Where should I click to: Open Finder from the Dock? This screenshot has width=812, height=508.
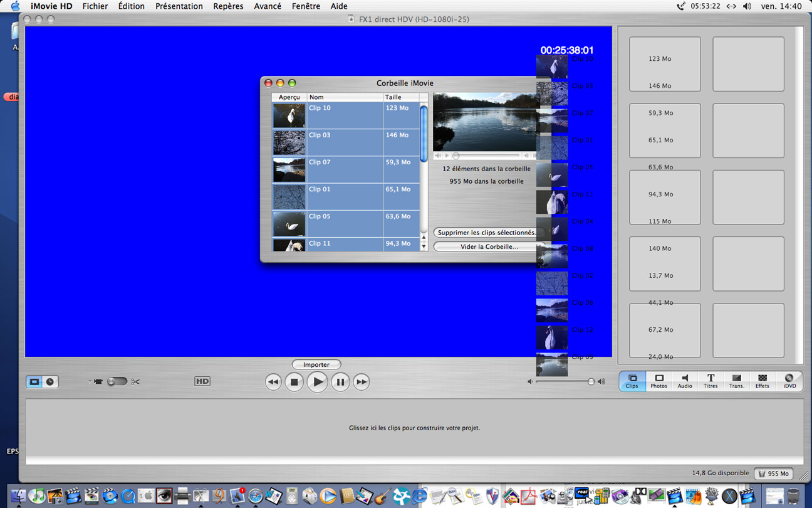click(18, 495)
